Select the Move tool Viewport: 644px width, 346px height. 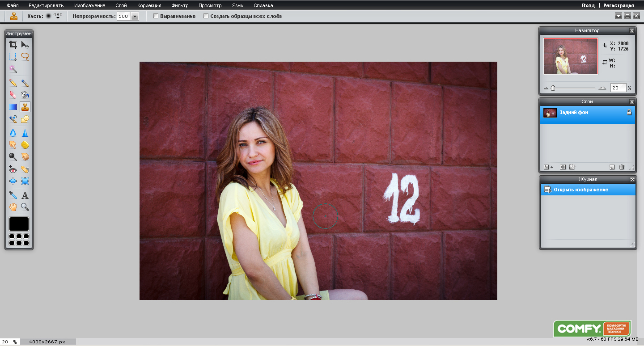click(x=25, y=44)
